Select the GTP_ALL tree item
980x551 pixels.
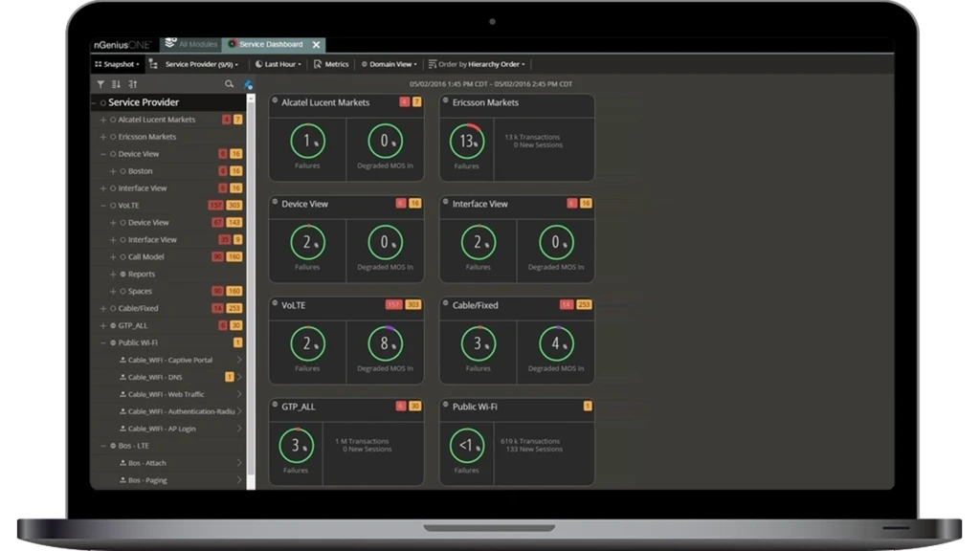132,325
